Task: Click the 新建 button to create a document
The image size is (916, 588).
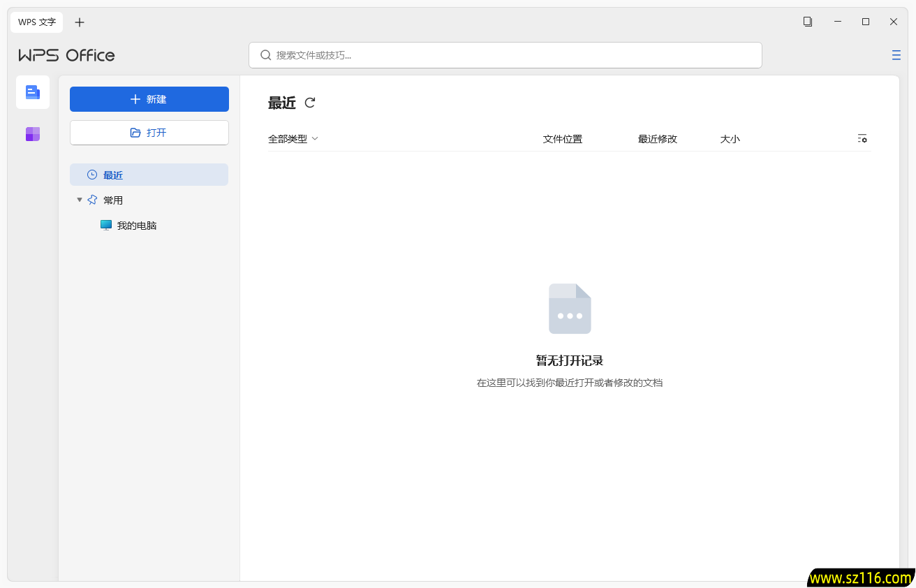Action: pos(149,98)
